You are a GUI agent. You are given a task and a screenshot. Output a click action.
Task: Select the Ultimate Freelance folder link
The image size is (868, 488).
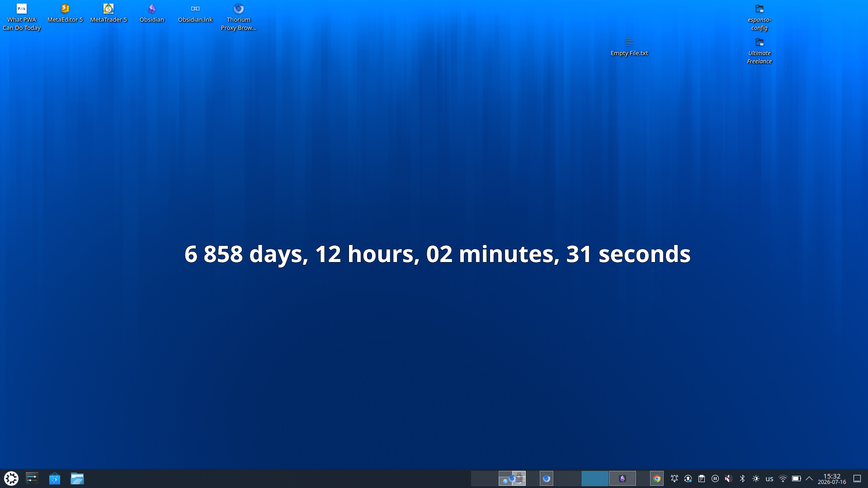[759, 51]
